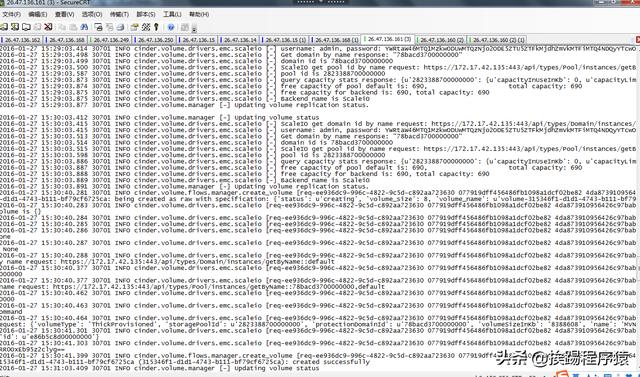640x377 pixels.
Task: Open the 选项(O) menu
Action: (92, 14)
